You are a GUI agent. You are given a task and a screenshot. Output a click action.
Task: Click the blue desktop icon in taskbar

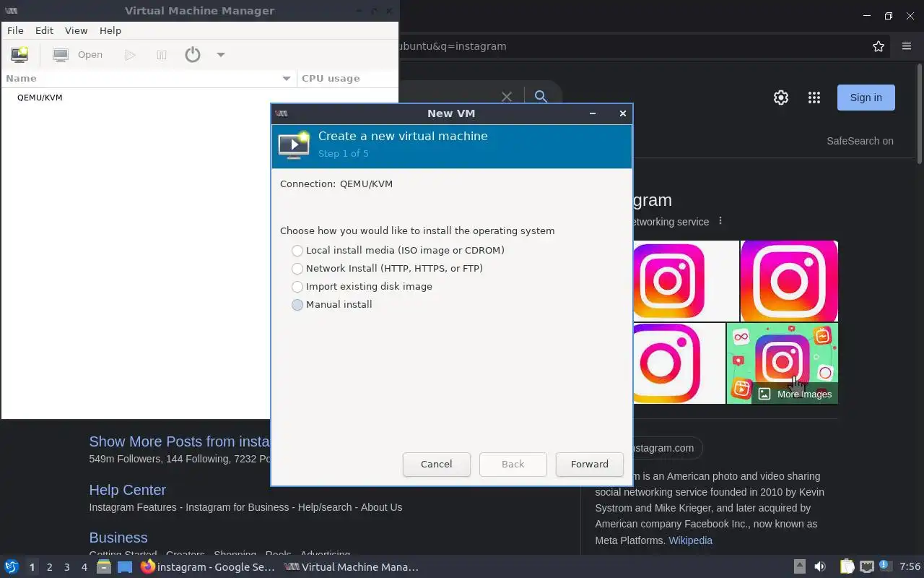pos(125,567)
